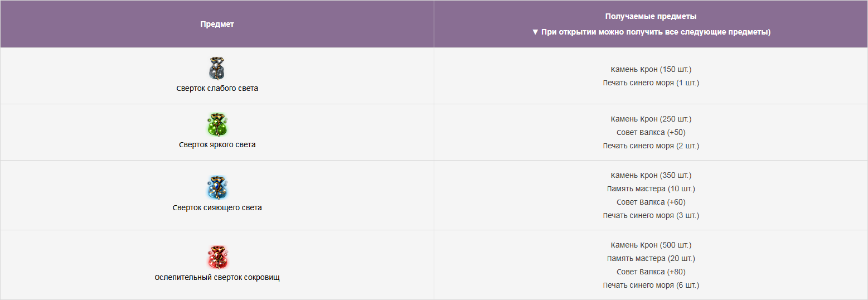Select the Сверток яркого света label
This screenshot has height=300, width=868.
(x=217, y=144)
